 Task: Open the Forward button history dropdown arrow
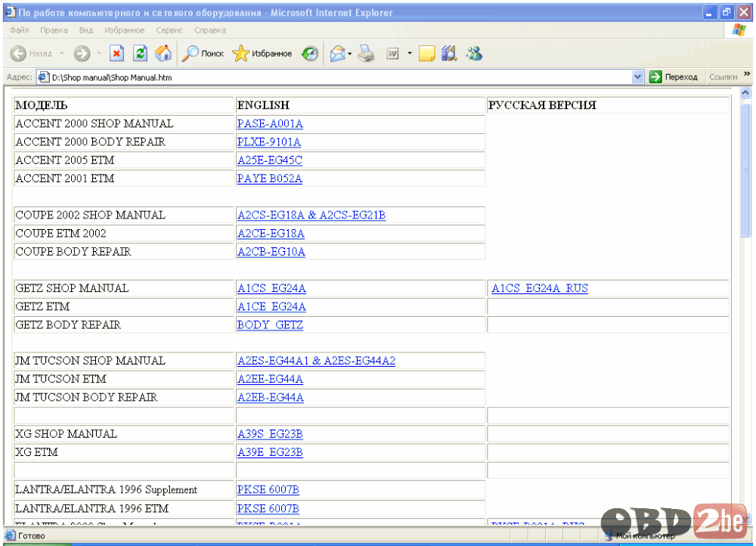click(x=99, y=54)
